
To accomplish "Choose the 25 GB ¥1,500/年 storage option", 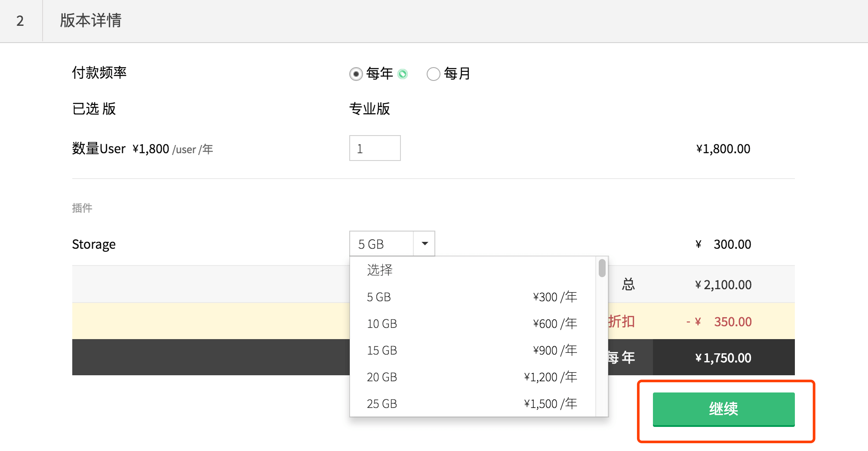I will (471, 404).
